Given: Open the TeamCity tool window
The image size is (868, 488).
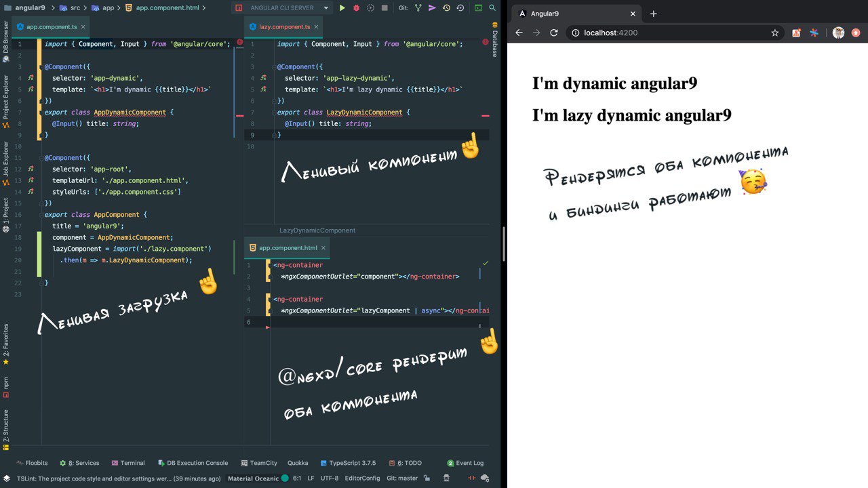Looking at the screenshot, I should pos(258,463).
